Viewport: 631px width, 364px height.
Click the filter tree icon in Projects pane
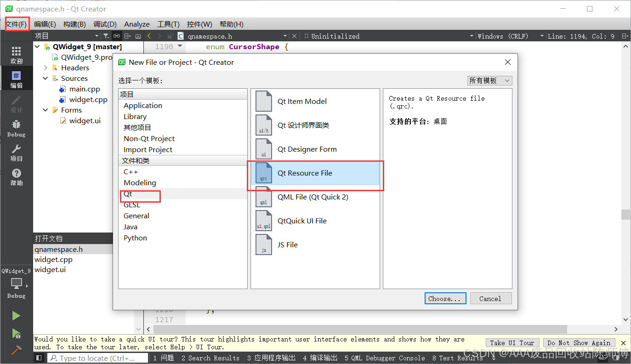pos(106,36)
